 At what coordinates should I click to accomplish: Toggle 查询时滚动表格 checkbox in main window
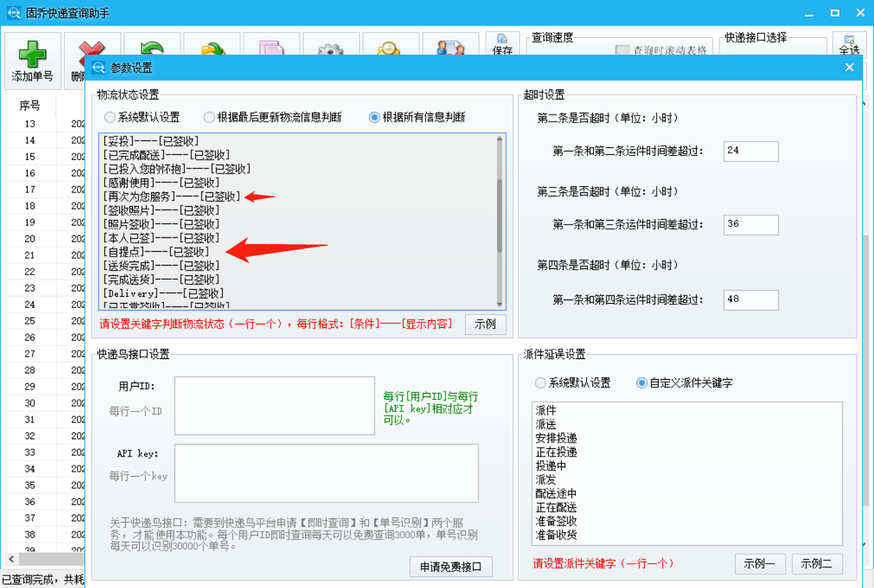[622, 50]
